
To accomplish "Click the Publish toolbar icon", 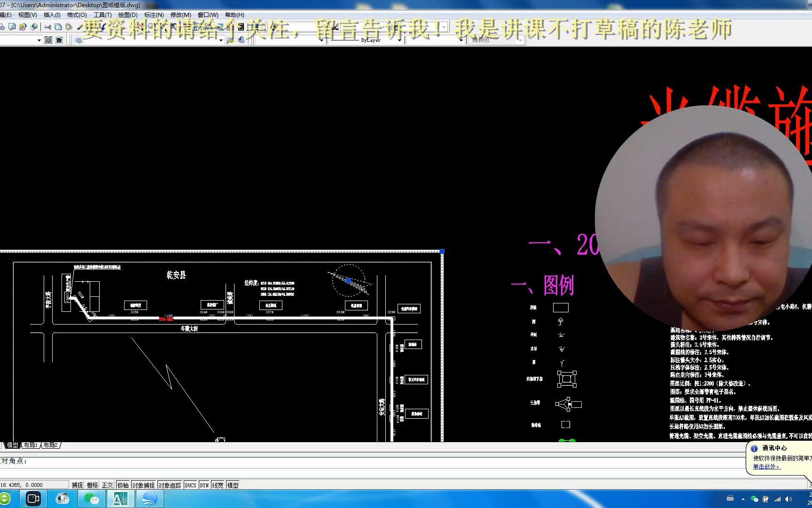I will coord(23,27).
